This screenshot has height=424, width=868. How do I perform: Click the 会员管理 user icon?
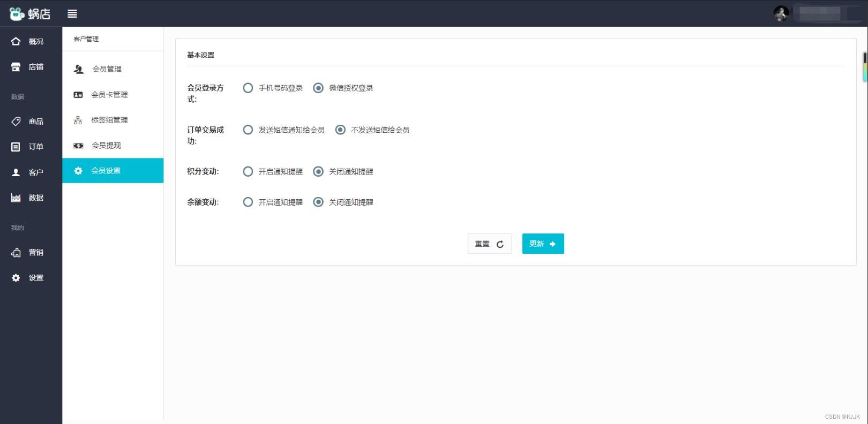79,69
